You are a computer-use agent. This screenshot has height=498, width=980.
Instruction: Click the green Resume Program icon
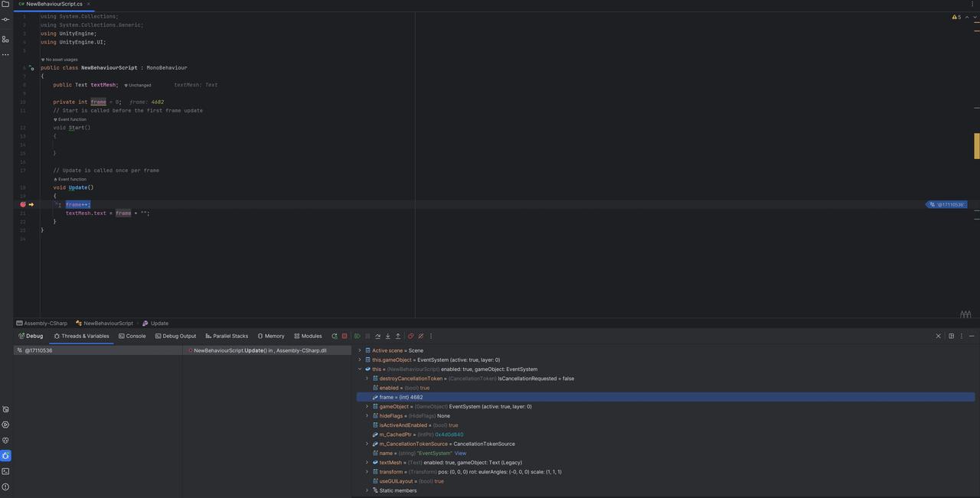357,336
